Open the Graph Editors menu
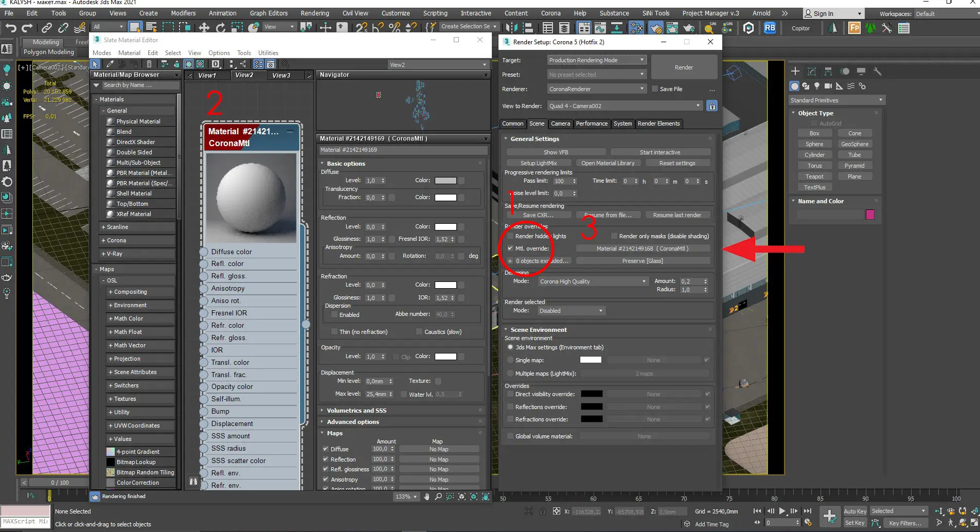Image resolution: width=980 pixels, height=532 pixels. (269, 13)
